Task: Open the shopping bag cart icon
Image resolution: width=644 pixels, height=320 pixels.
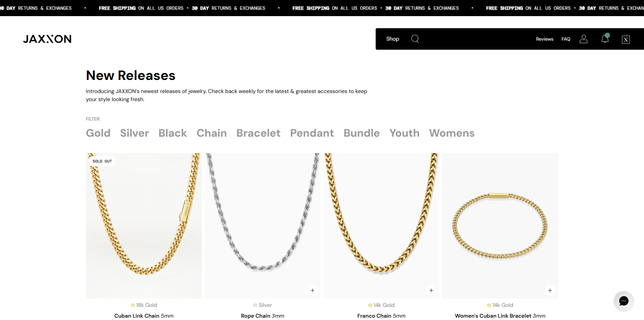Action: point(626,39)
